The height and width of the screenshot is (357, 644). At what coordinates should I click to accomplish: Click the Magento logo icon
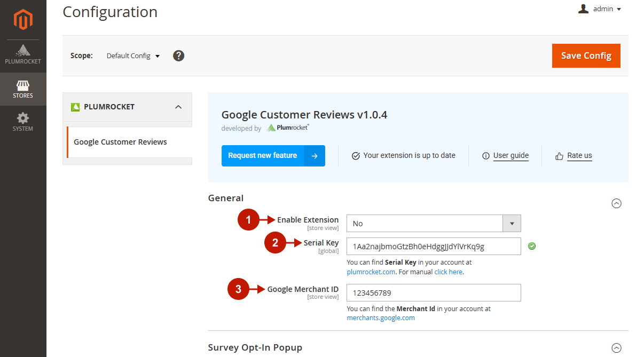coord(23,20)
